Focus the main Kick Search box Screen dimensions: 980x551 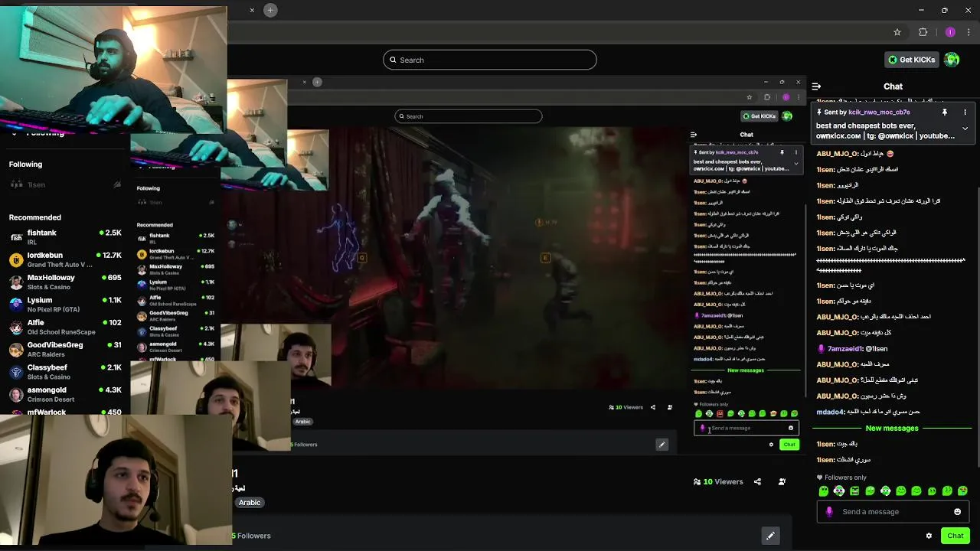coord(490,60)
